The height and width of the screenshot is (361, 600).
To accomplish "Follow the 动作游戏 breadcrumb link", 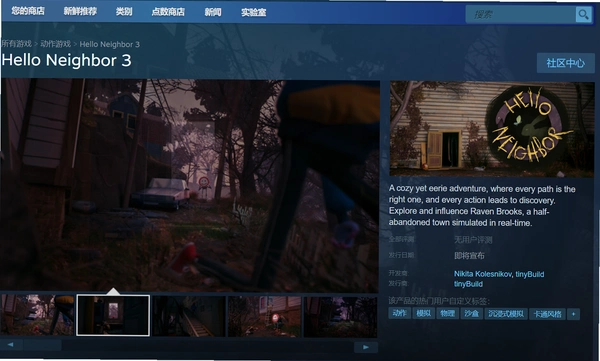I will [55, 44].
